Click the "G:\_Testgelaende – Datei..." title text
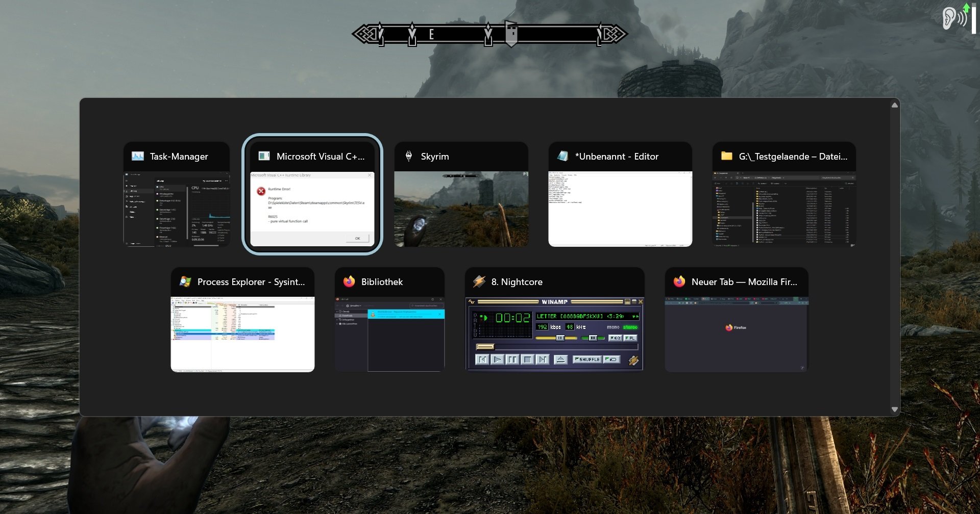 pyautogui.click(x=793, y=157)
